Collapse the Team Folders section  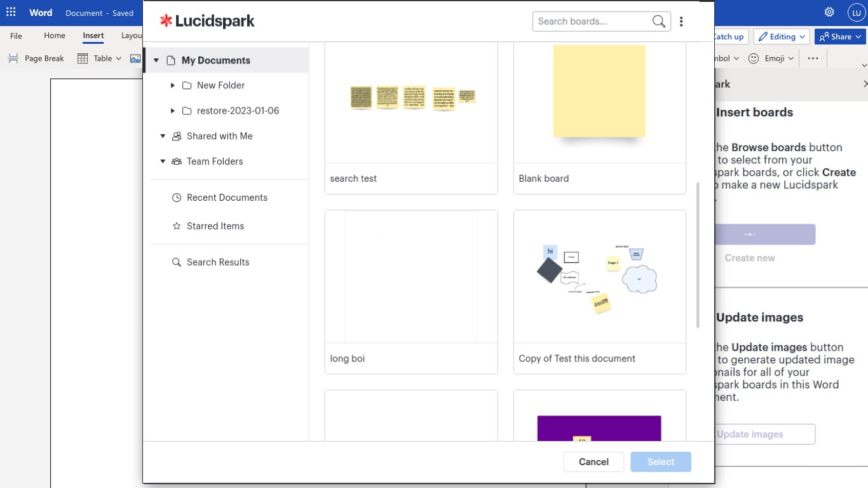(163, 161)
